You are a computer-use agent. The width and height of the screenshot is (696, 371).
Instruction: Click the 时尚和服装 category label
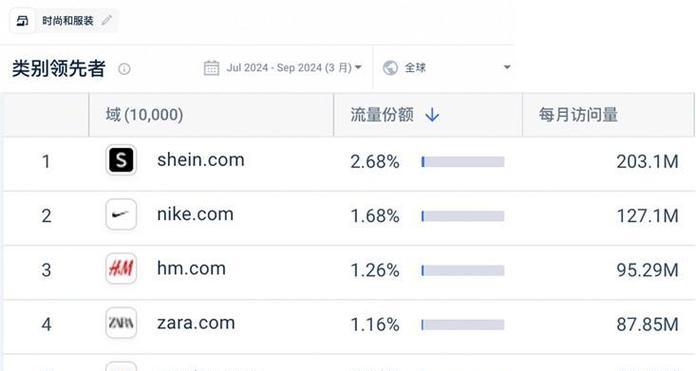(68, 21)
